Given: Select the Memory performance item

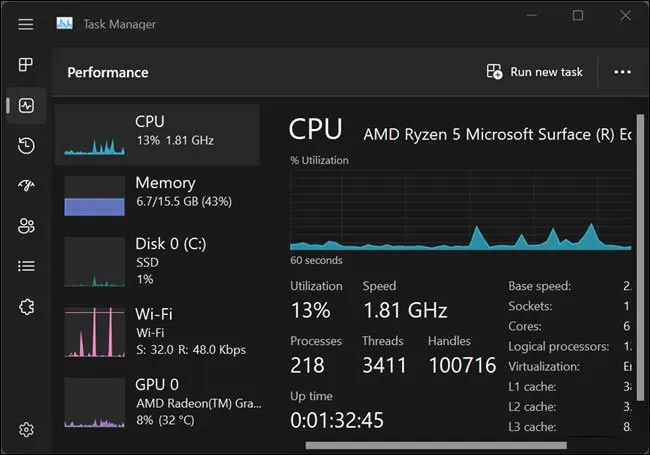Looking at the screenshot, I should (x=157, y=194).
